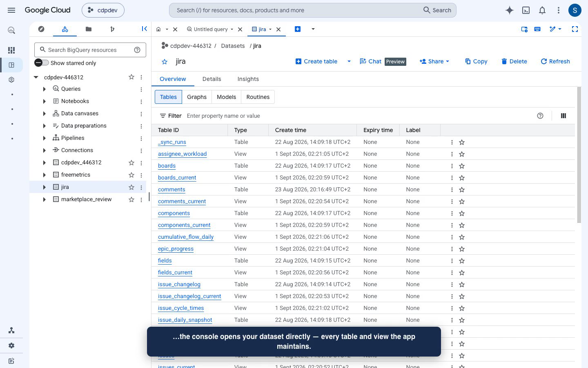Star the jira dataset in explorer tree
The height and width of the screenshot is (368, 588).
(x=131, y=187)
